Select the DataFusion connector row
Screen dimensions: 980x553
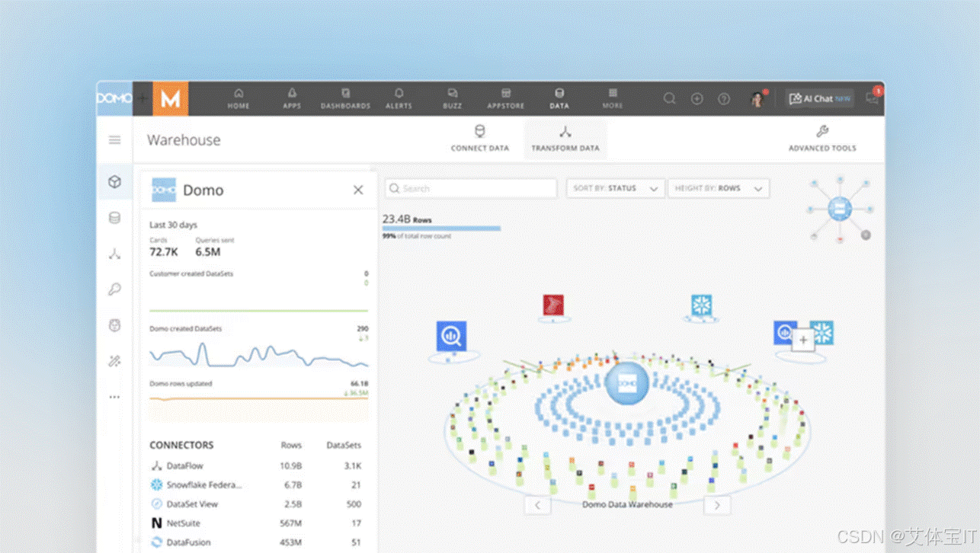(256, 542)
